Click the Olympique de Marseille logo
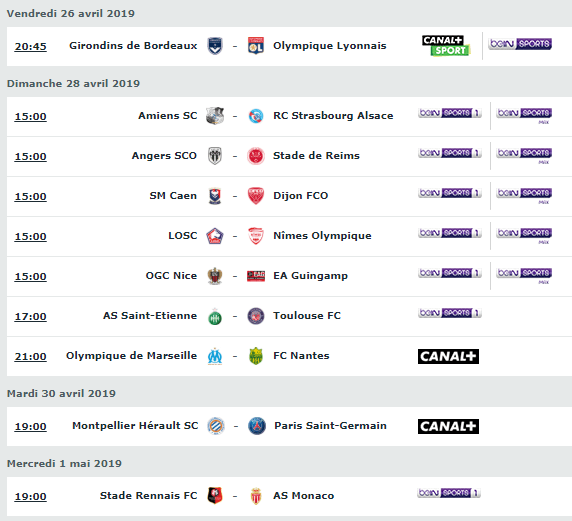The height and width of the screenshot is (521, 572). (215, 356)
